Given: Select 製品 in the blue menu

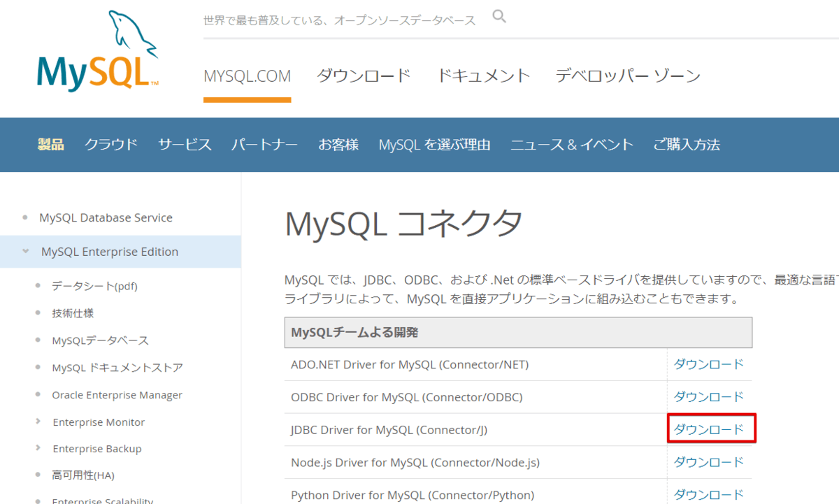Looking at the screenshot, I should pyautogui.click(x=51, y=145).
